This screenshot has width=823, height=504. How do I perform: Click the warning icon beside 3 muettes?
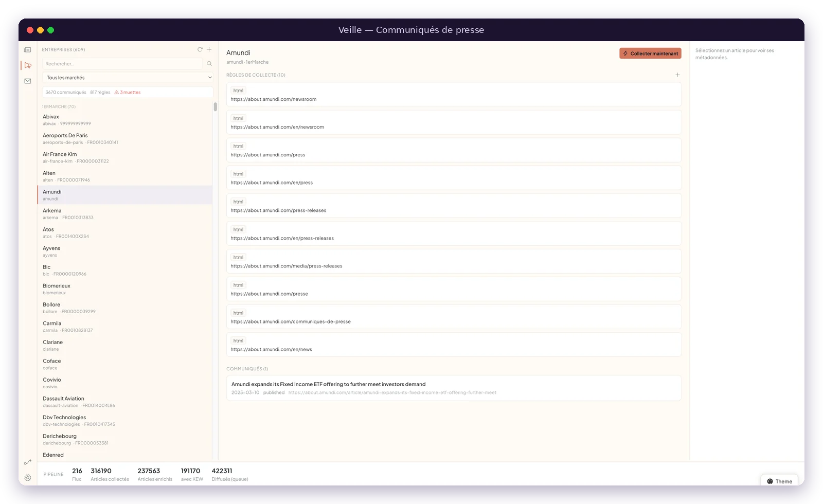click(x=117, y=93)
